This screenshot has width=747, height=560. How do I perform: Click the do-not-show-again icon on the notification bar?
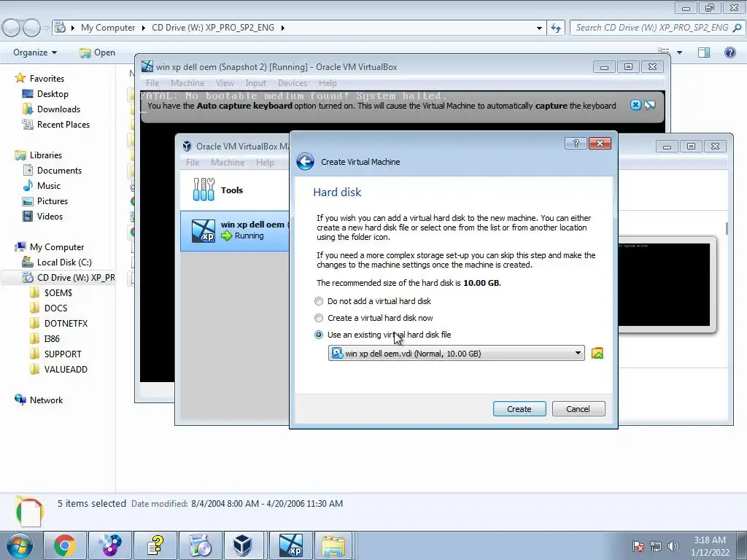(x=650, y=105)
